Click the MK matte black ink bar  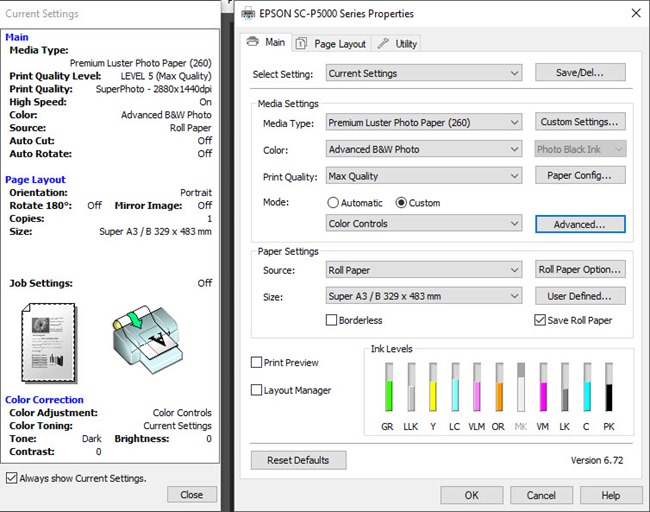click(x=521, y=387)
